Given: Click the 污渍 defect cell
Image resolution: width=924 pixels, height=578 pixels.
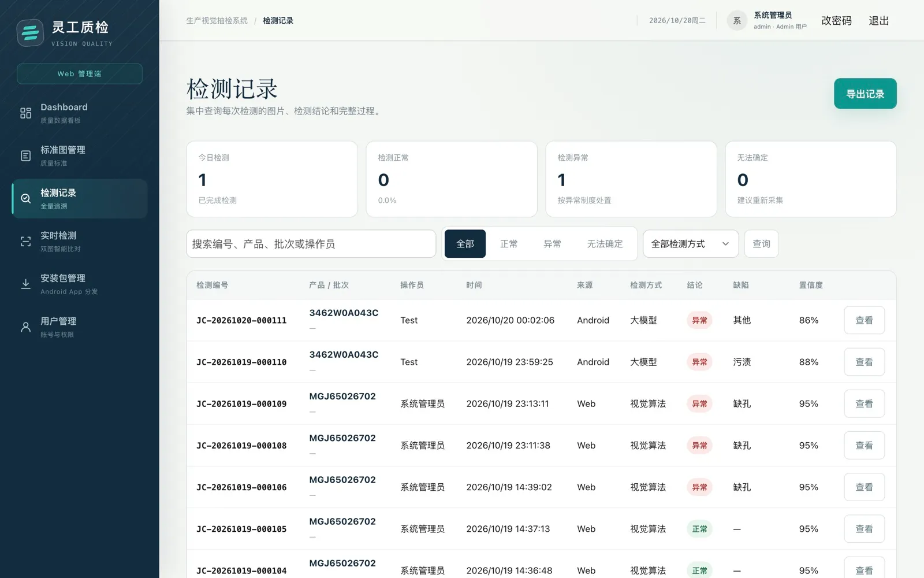Looking at the screenshot, I should tap(742, 362).
